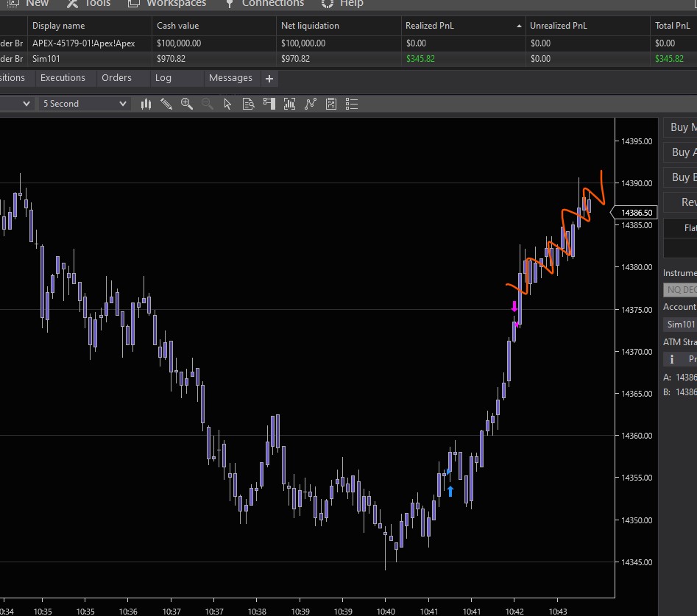Screen dimensions: 697x616
Task: Sort by Realized PnL column header
Action: [430, 26]
